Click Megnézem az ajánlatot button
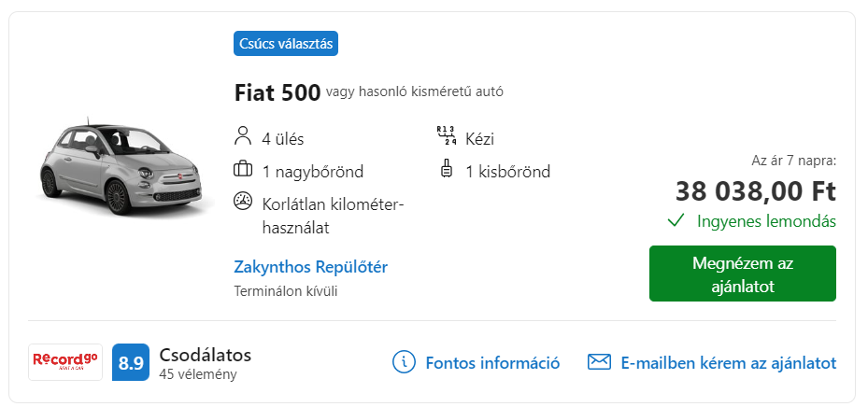The width and height of the screenshot is (868, 407). [x=743, y=274]
